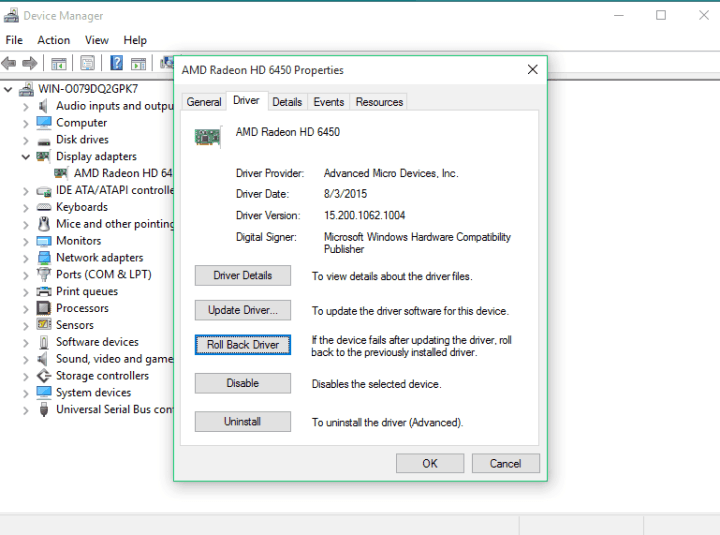Screen dimensions: 720x535
Task: Click the driver date 8/3/2015 text
Action: coord(345,194)
